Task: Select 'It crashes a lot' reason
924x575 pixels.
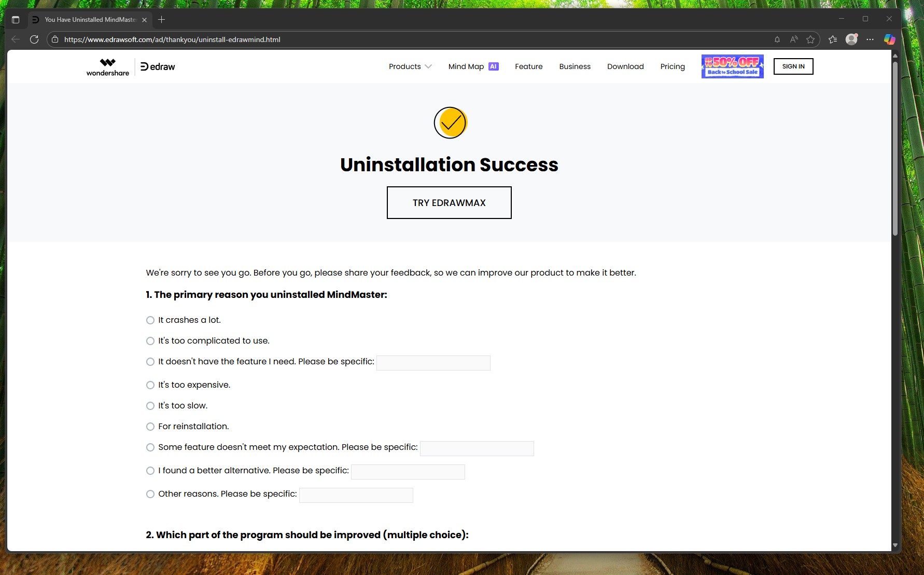Action: point(150,320)
